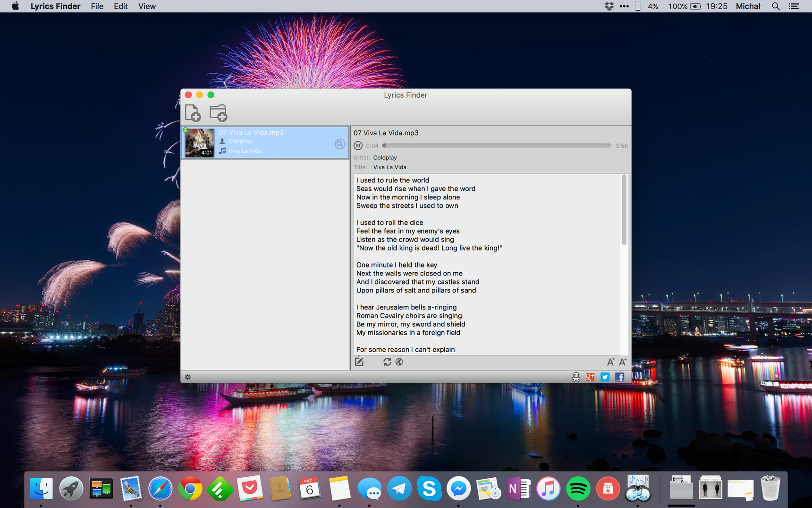Open Finder from the Dock
Image resolution: width=812 pixels, height=508 pixels.
42,489
